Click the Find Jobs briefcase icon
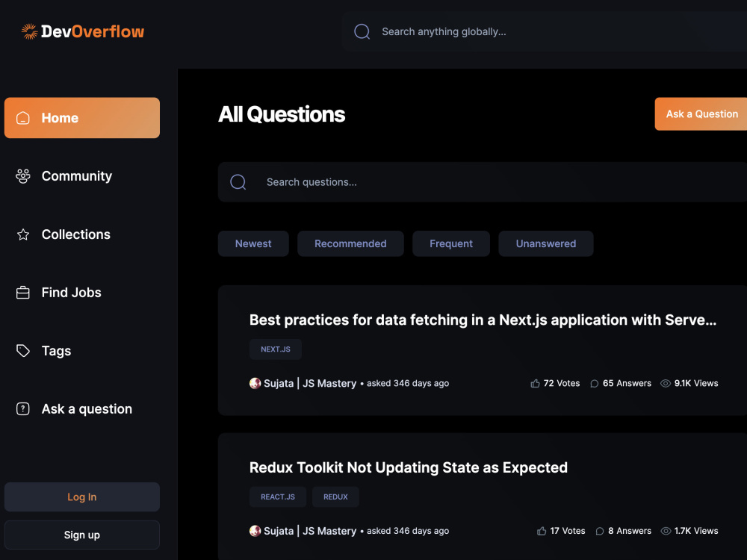 coord(23,293)
